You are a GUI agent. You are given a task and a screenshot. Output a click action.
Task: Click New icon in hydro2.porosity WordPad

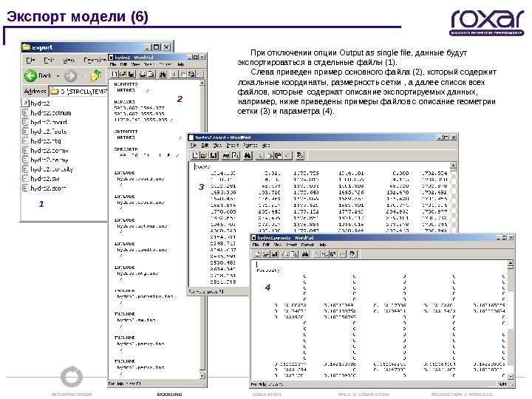pos(258,253)
